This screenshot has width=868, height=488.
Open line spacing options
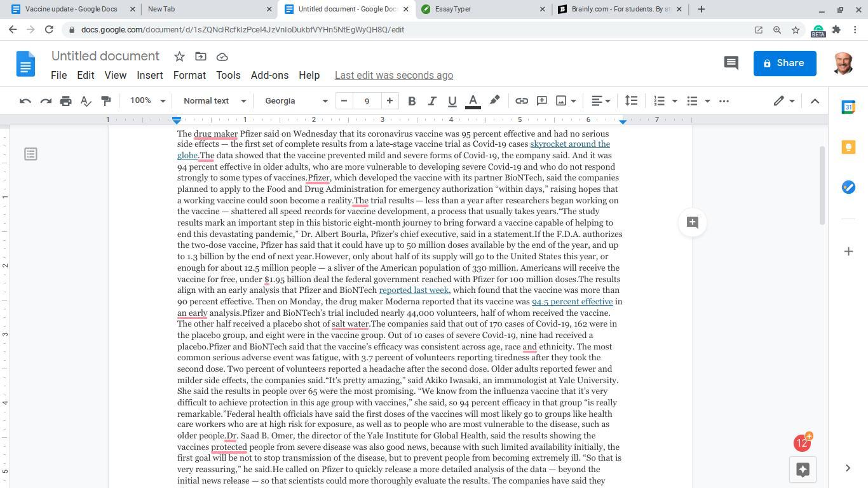coord(631,101)
